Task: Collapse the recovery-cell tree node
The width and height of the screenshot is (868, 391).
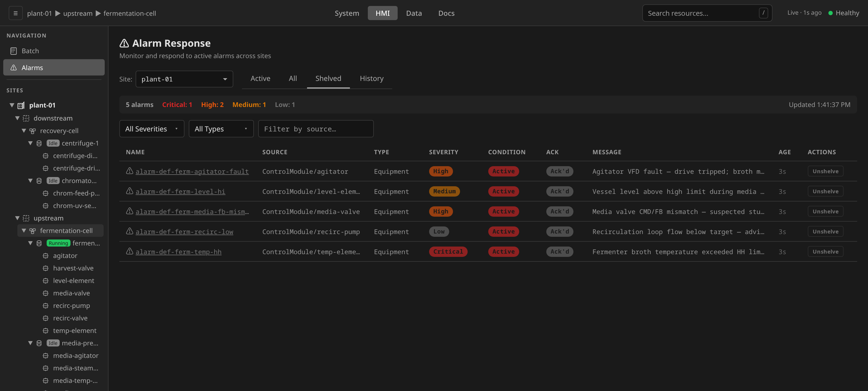Action: (x=24, y=131)
